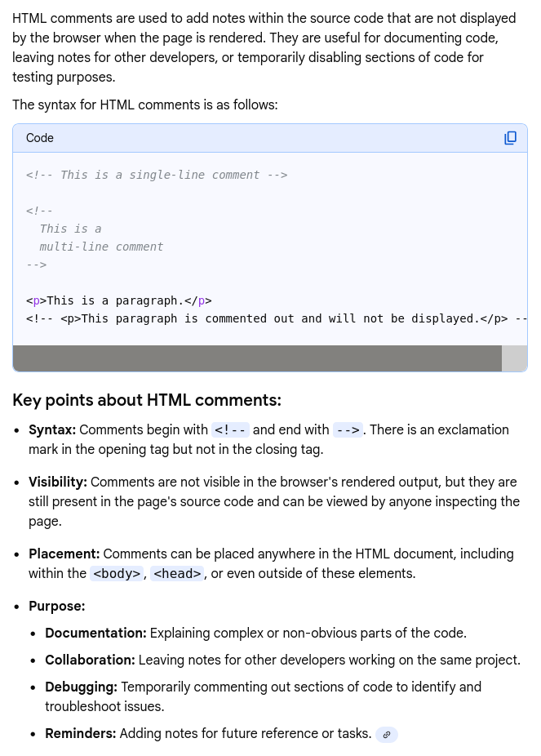Screen dimensions: 541x756
Task: Click the bold "Visibility:" label
Action: tap(58, 482)
